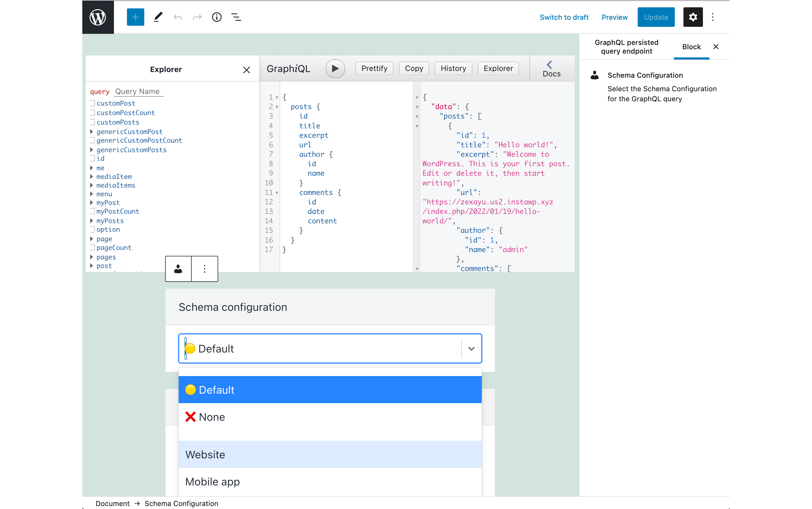Check the myPostCount field checkbox
812x509 pixels.
[x=93, y=211]
